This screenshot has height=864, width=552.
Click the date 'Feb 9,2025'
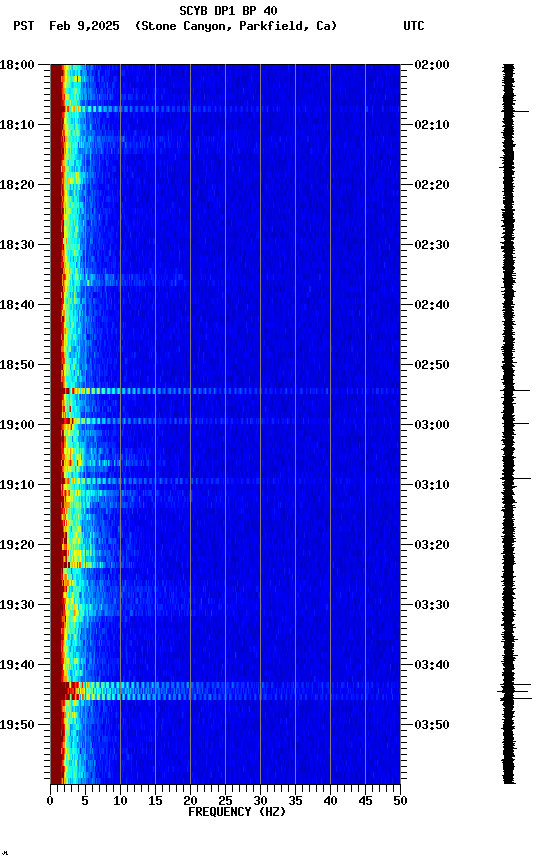point(84,26)
